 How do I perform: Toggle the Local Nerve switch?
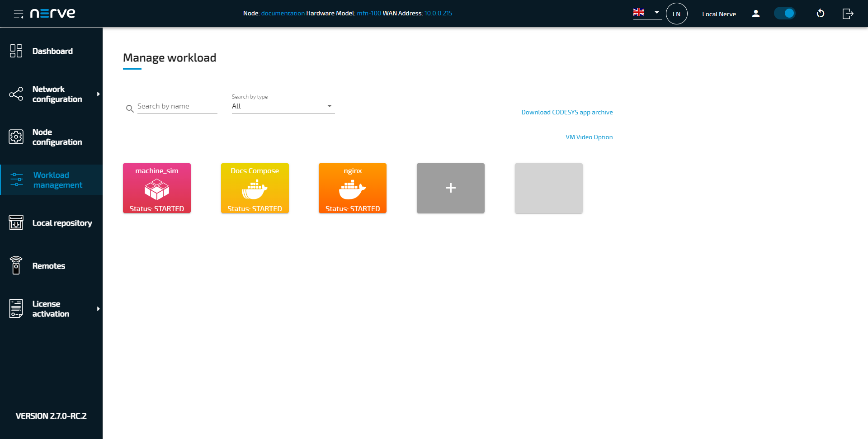(784, 14)
